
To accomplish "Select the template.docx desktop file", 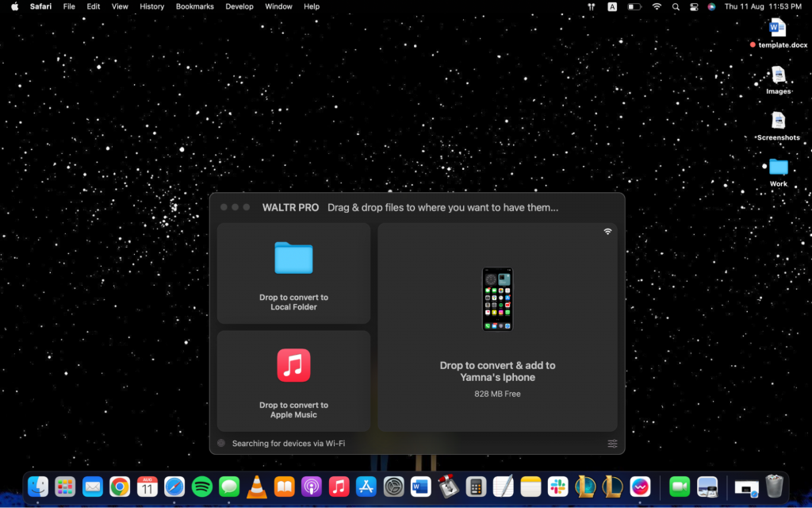I will (x=778, y=33).
